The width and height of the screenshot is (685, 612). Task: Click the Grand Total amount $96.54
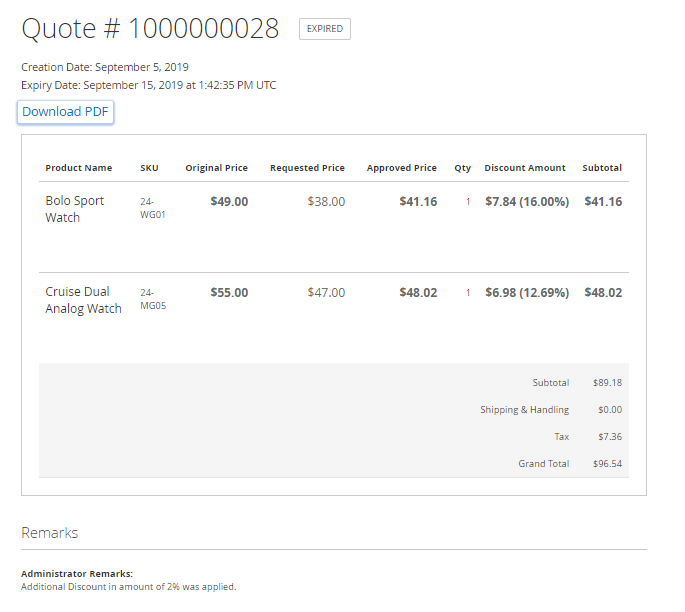609,464
